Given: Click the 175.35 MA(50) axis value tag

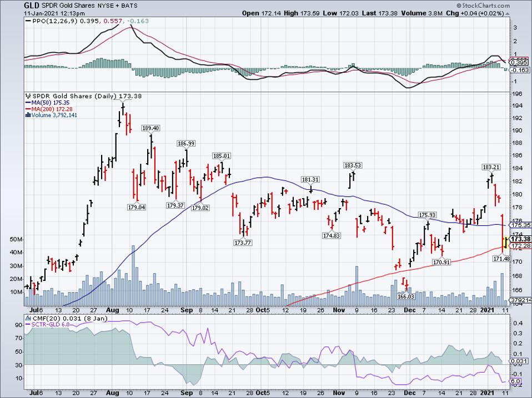Looking at the screenshot, I should tap(521, 225).
